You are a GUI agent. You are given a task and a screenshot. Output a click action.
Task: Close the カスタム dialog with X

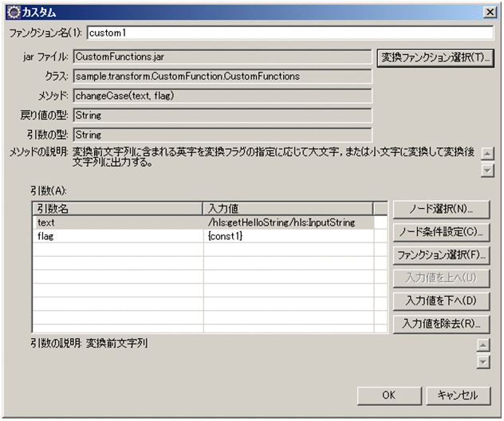[490, 12]
